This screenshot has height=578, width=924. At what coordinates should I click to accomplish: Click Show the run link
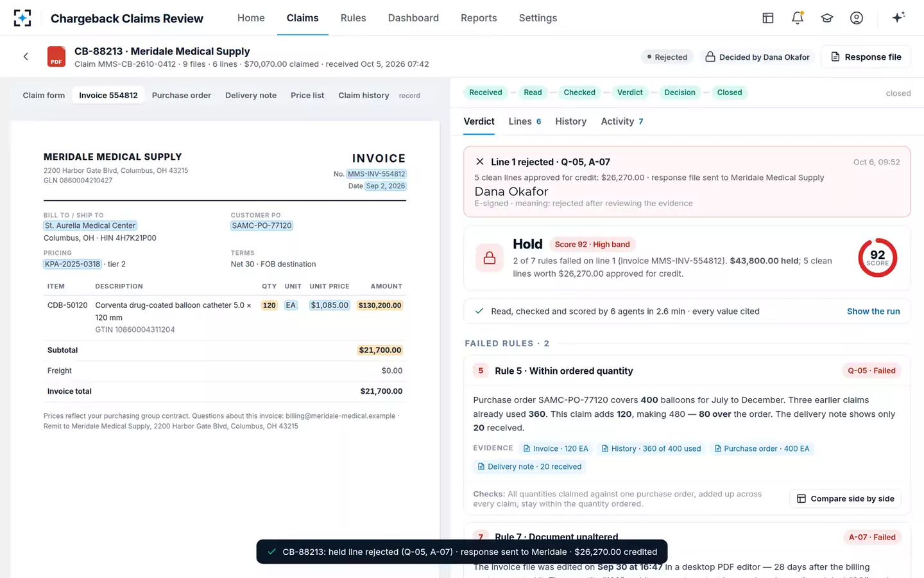(x=873, y=311)
